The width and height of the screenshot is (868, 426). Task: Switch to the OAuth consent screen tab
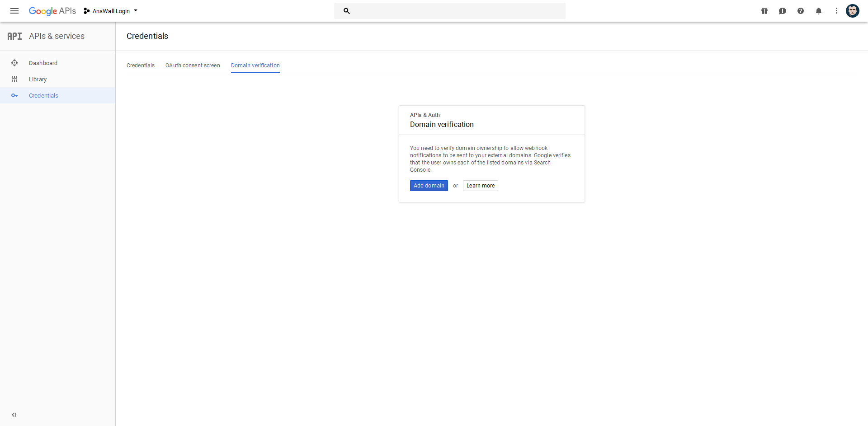(193, 66)
